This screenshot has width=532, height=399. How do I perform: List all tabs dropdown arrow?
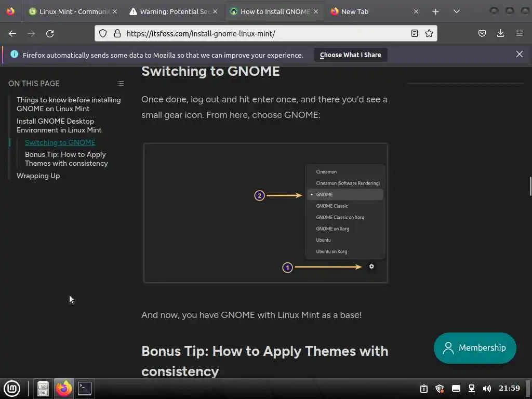[x=457, y=11]
